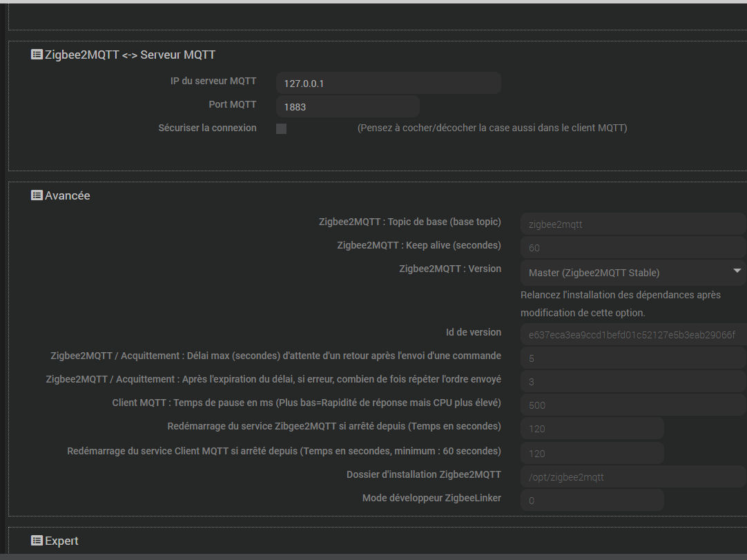Screen dimensions: 747x560
Task: Click the Relancez l'installation des dépendances note
Action: (621, 304)
